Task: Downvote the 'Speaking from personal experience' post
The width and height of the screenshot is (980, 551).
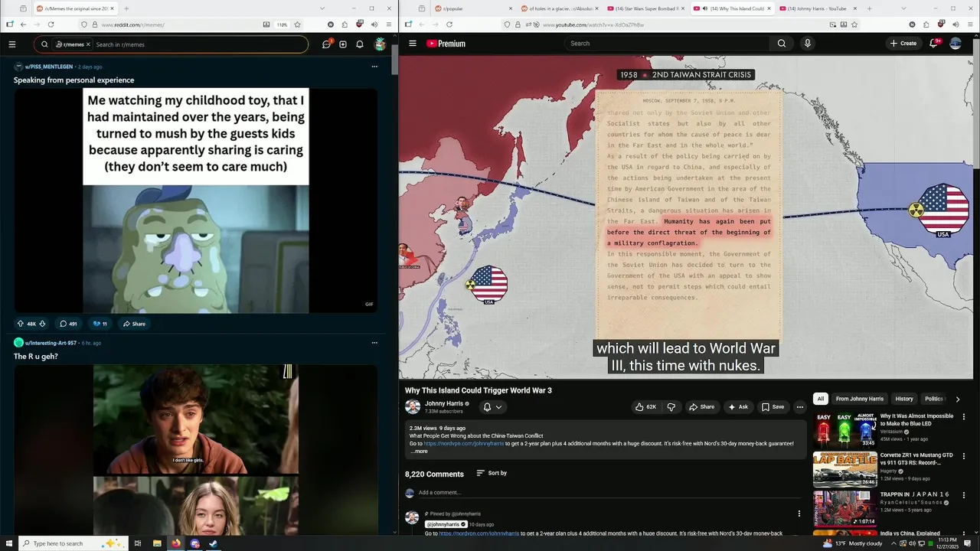Action: point(42,324)
